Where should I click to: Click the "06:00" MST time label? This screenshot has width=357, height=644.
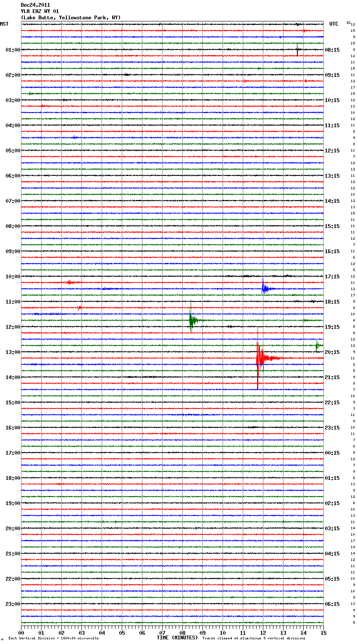pos(13,176)
